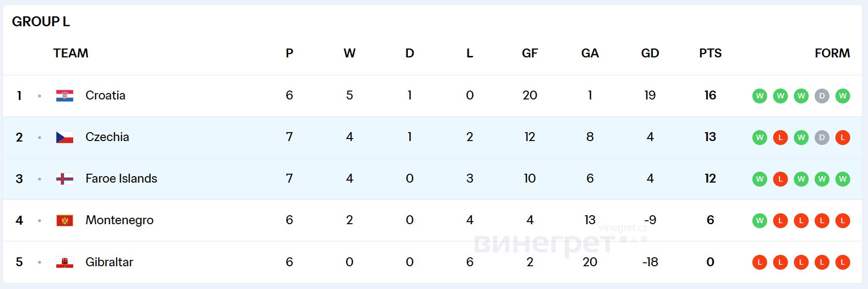
Task: Click the TEAM column header
Action: click(x=71, y=53)
